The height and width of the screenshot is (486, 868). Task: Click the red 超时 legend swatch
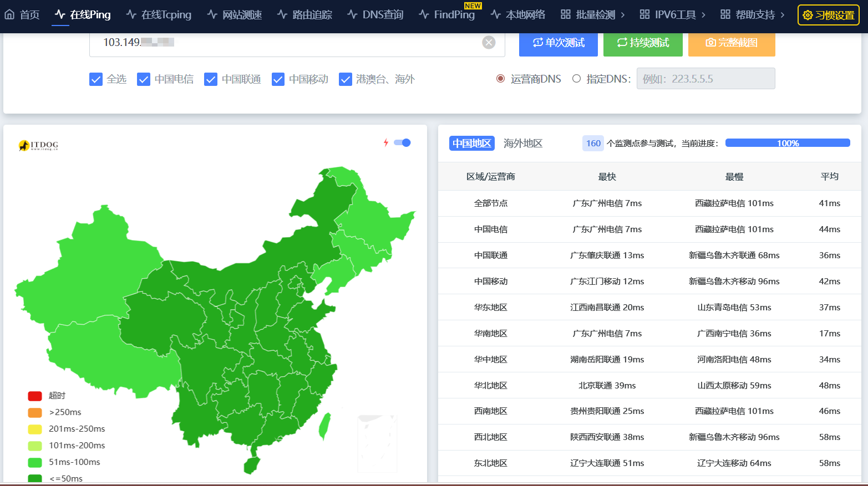pyautogui.click(x=35, y=396)
